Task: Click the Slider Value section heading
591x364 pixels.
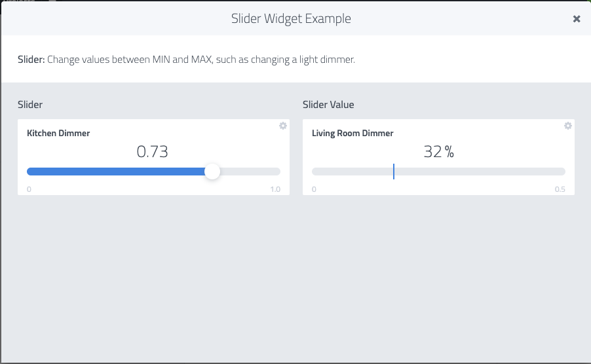Action: point(328,105)
